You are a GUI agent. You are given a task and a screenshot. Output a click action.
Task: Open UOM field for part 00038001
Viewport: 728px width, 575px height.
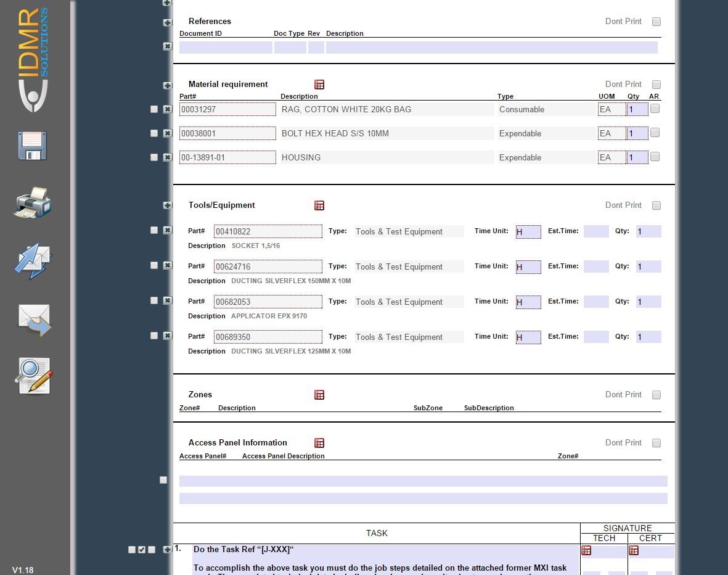(x=611, y=134)
